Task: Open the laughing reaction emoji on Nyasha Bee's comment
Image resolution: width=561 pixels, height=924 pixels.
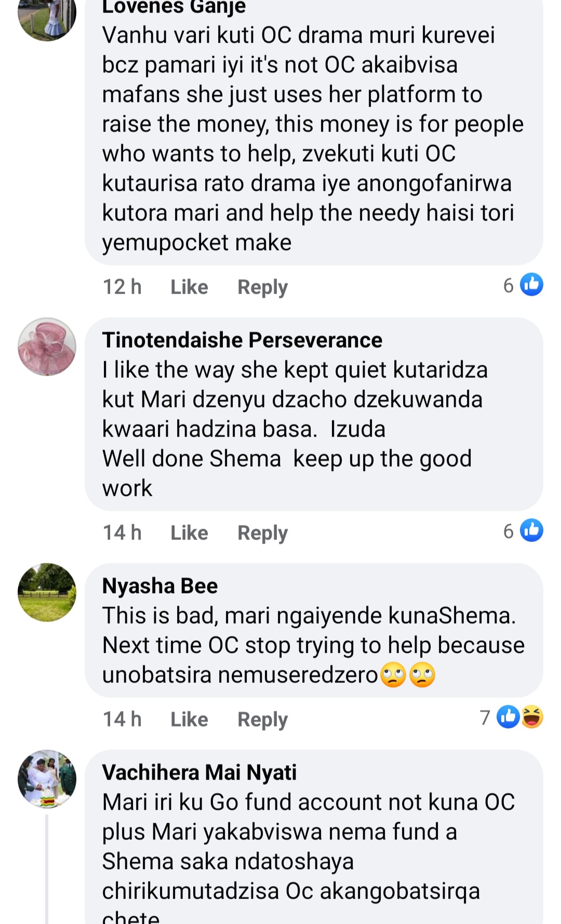Action: pos(532,717)
